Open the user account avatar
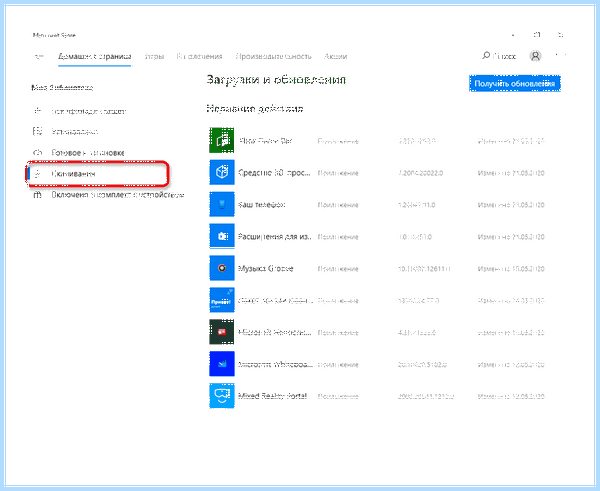The height and width of the screenshot is (491, 600). pyautogui.click(x=535, y=56)
